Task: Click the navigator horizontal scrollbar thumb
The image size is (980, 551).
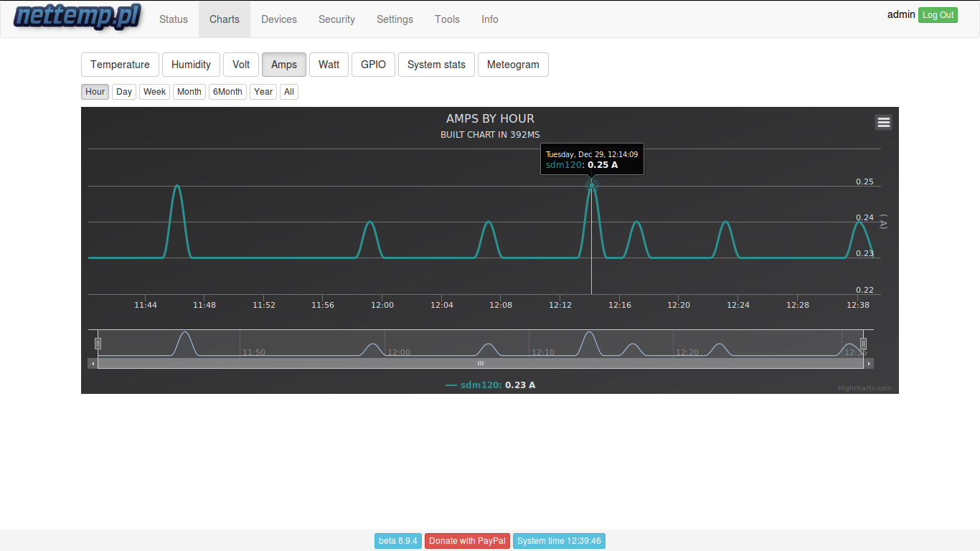Action: [481, 364]
